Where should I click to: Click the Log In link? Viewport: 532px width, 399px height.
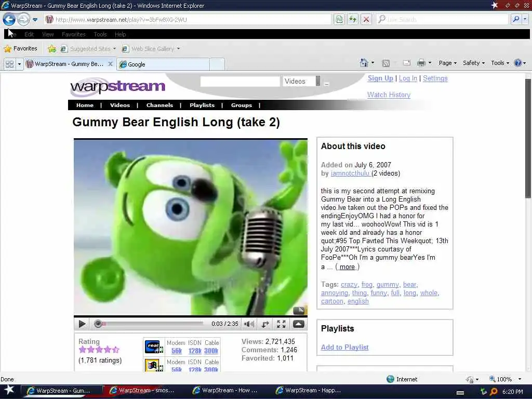coord(408,78)
